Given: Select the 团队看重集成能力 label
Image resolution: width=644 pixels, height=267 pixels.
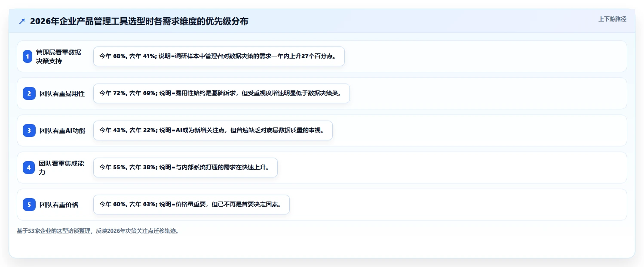Looking at the screenshot, I should click(x=61, y=168).
